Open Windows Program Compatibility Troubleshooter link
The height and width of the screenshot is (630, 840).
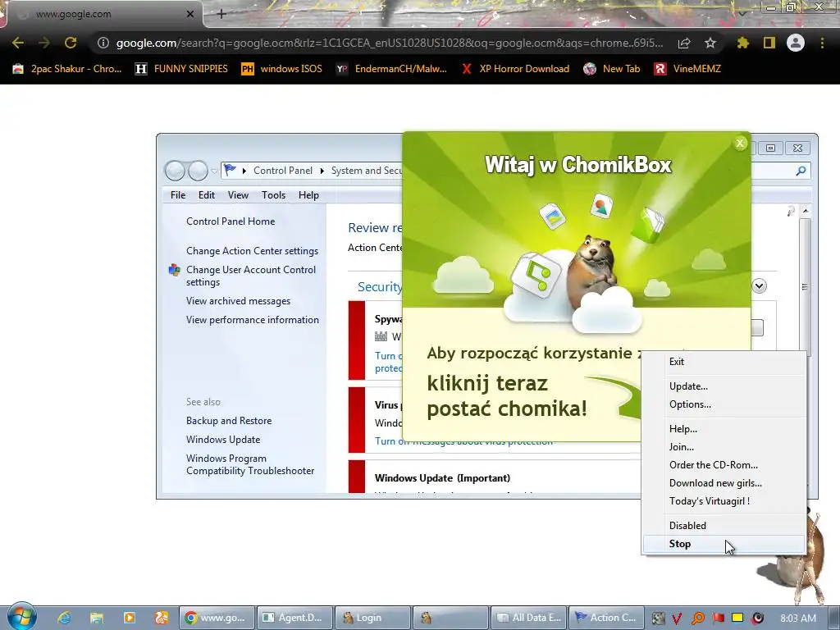pyautogui.click(x=250, y=464)
